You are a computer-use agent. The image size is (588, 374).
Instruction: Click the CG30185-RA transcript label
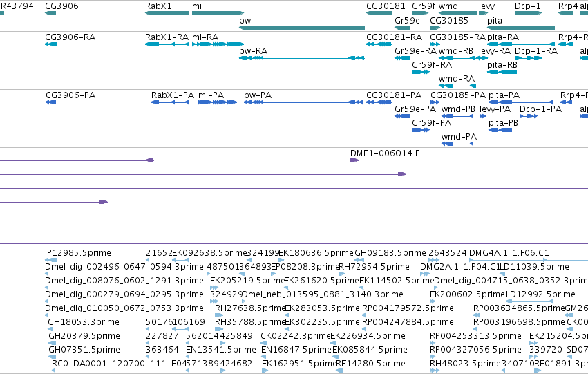click(x=457, y=37)
